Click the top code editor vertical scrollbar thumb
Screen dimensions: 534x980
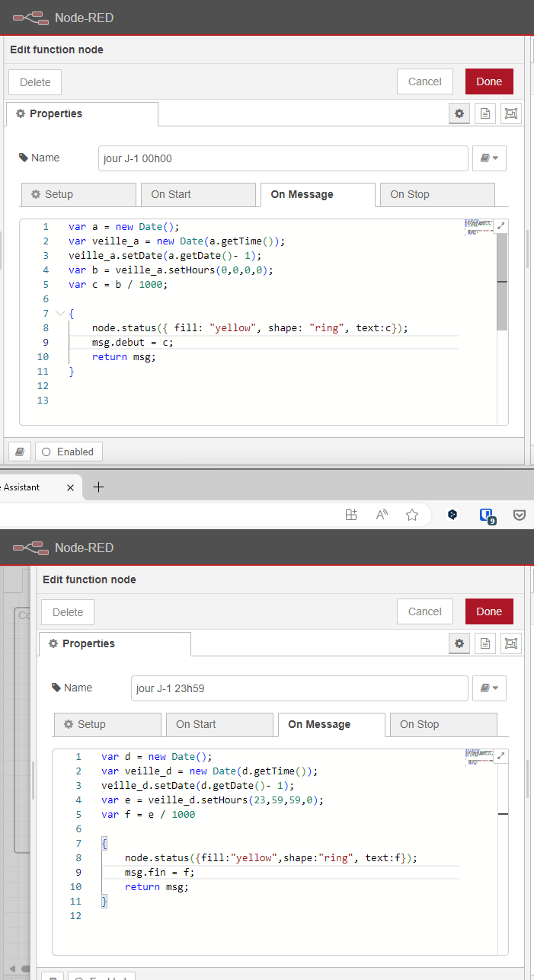point(502,282)
